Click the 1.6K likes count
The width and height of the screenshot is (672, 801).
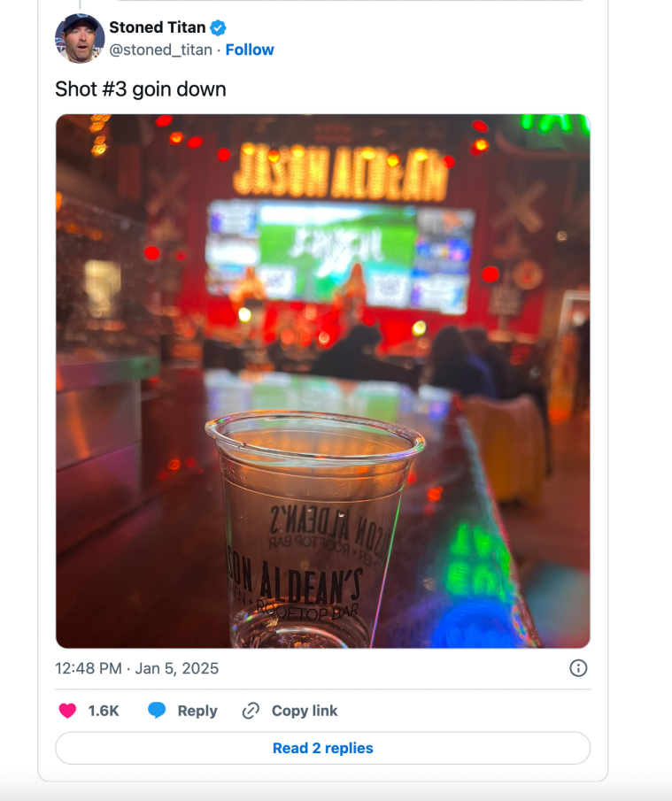[104, 711]
